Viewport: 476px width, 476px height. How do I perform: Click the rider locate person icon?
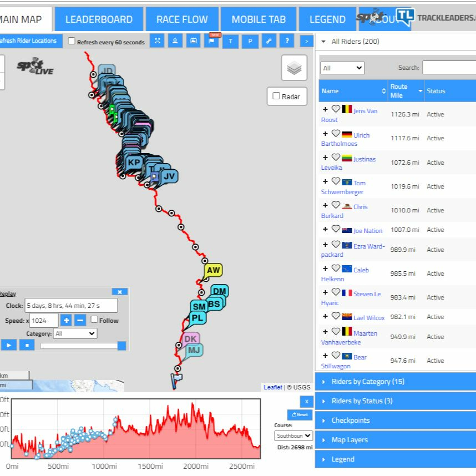click(175, 41)
